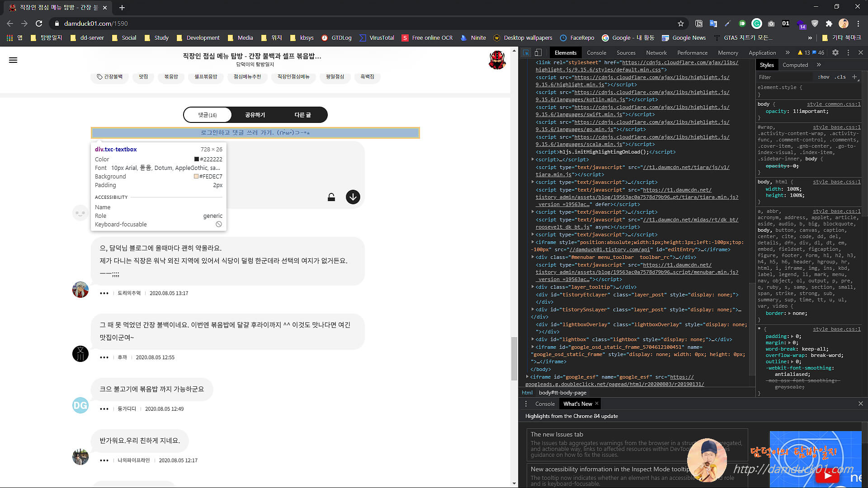Viewport: 868px width, 488px height.
Task: Open the Network tab
Action: click(x=656, y=53)
